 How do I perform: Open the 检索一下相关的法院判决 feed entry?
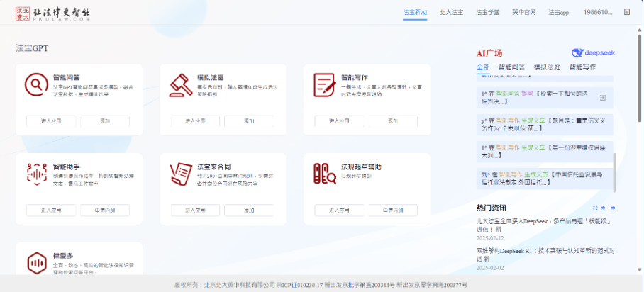click(545, 98)
